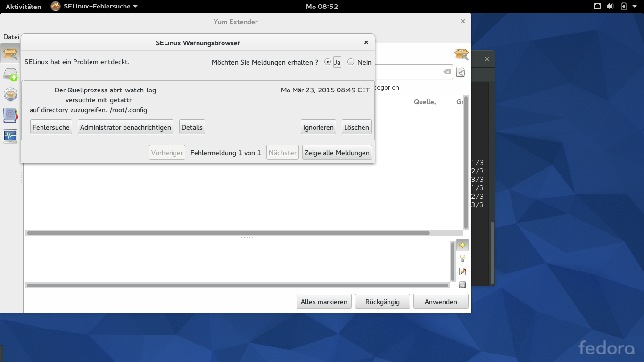Show package description (yellow star) icon
Screen dimensions: 644x362
(462, 245)
